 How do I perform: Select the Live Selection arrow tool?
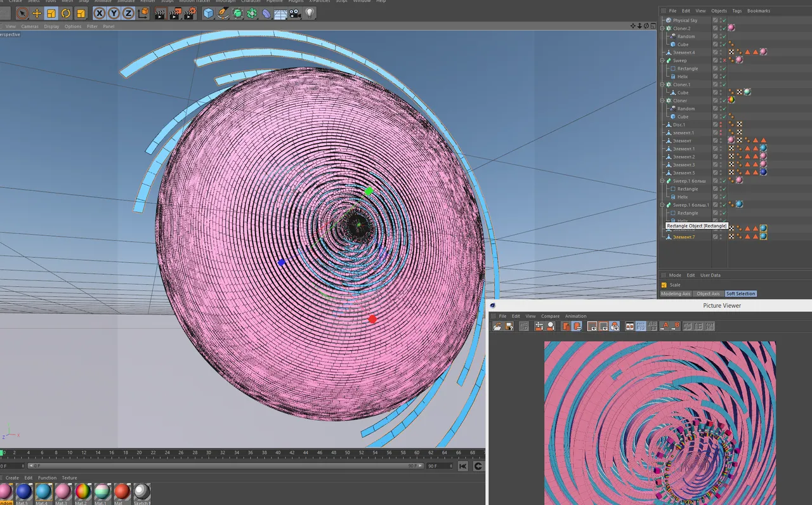tap(22, 13)
